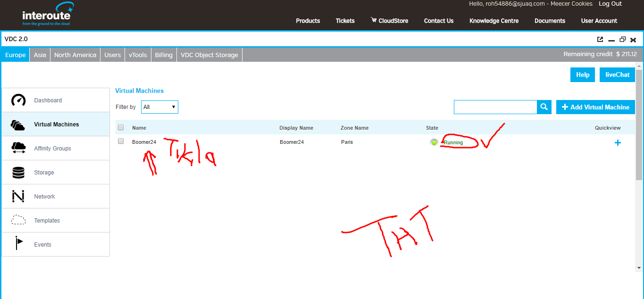Screen dimensions: 644x299
Task: Restore the VDC 2.0 panel size
Action: tap(622, 40)
